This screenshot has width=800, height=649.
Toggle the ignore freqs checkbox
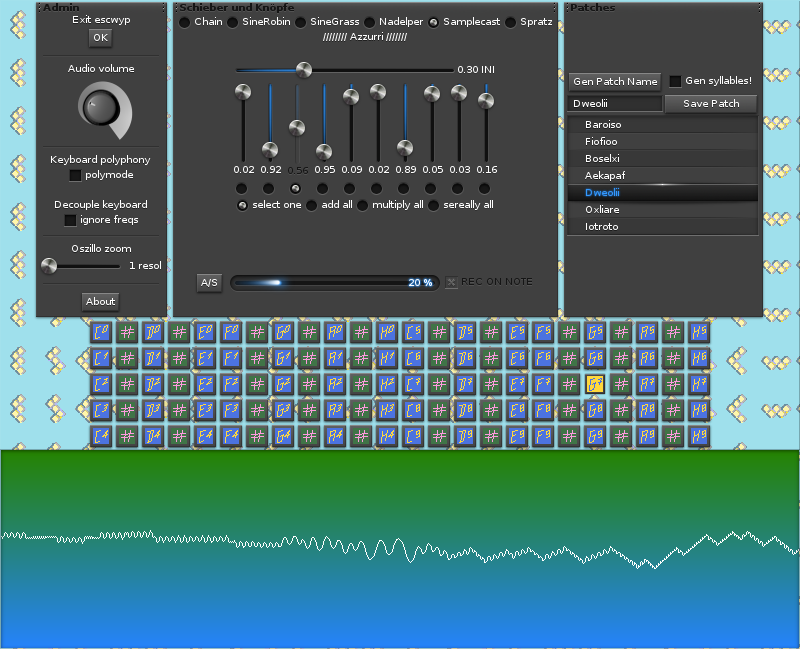click(x=70, y=220)
